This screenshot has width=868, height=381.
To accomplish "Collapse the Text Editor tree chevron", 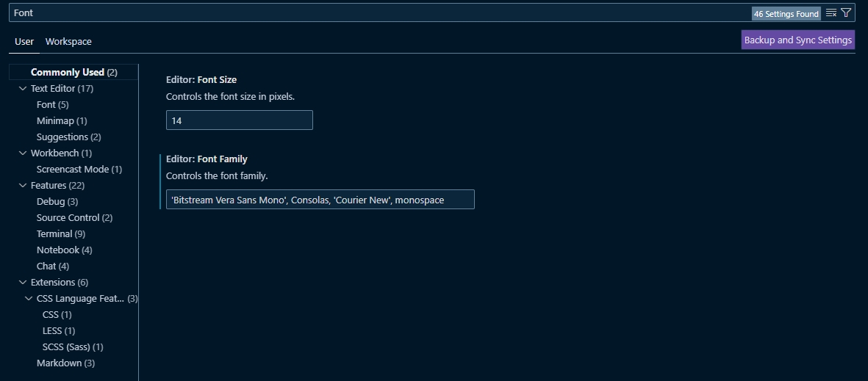I will pyautogui.click(x=23, y=89).
